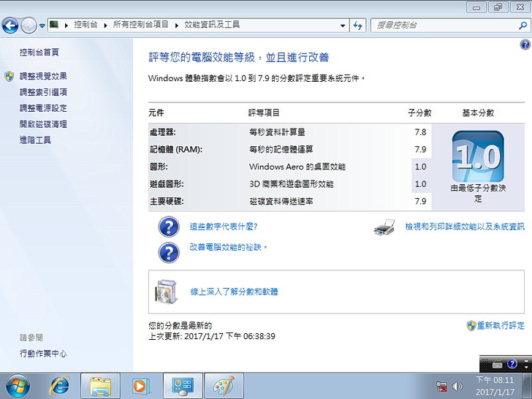
Task: Select the 效能資訊及工具 breadcrumb
Action: pos(212,24)
